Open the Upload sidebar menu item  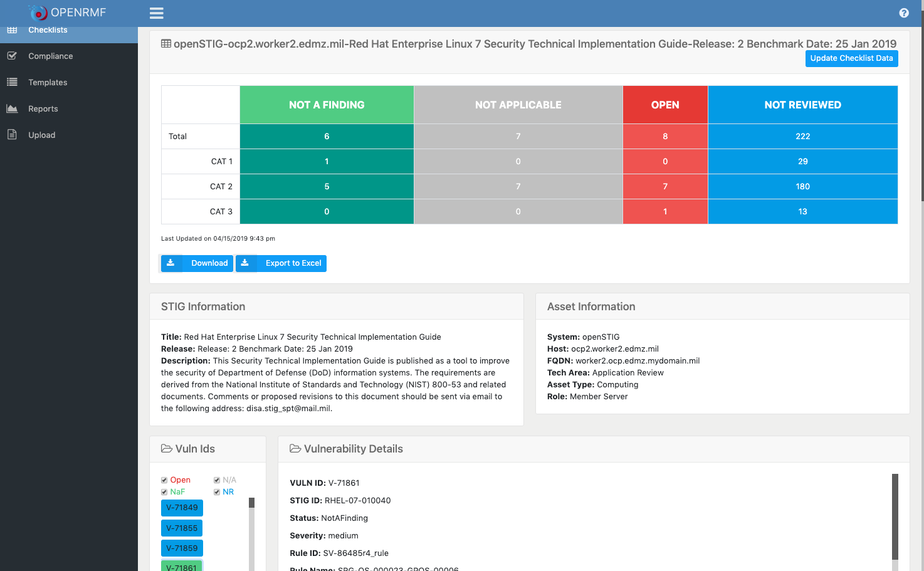tap(69, 135)
